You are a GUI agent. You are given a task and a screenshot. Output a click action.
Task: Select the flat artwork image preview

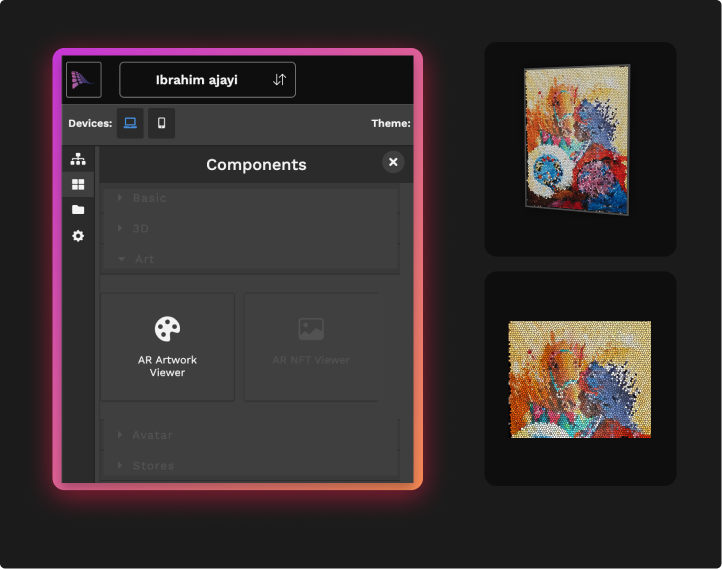pyautogui.click(x=580, y=379)
